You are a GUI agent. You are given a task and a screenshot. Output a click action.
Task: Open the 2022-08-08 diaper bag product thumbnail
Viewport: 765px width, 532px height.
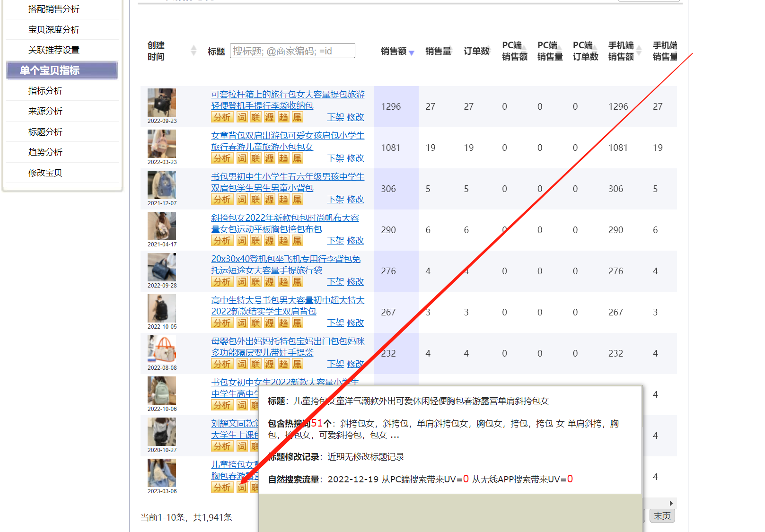point(162,349)
